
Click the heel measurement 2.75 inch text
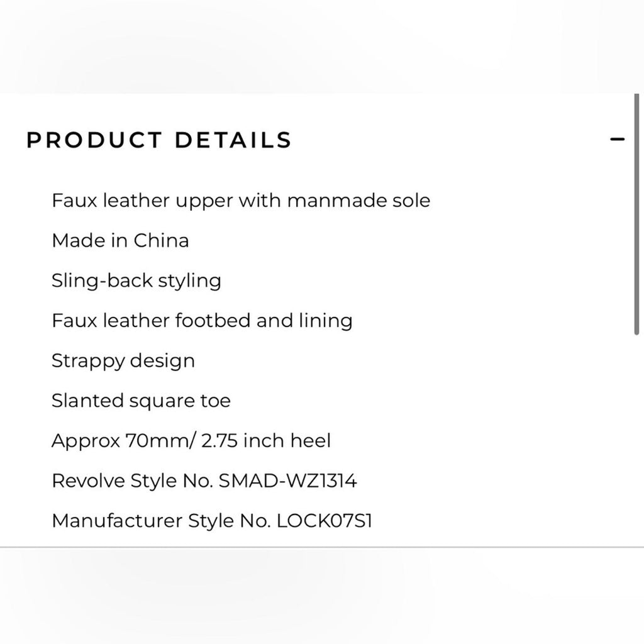coord(234,440)
